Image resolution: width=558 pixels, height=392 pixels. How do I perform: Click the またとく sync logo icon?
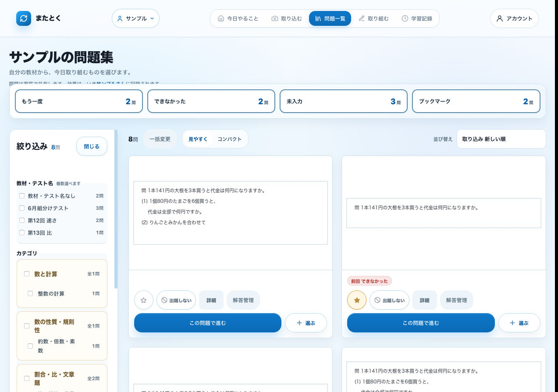pyautogui.click(x=24, y=18)
